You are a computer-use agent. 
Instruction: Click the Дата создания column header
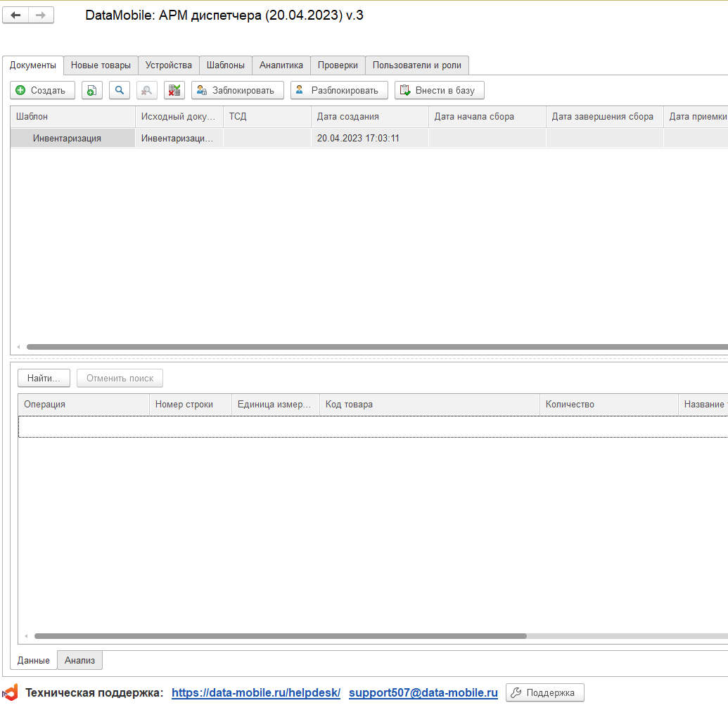(369, 117)
